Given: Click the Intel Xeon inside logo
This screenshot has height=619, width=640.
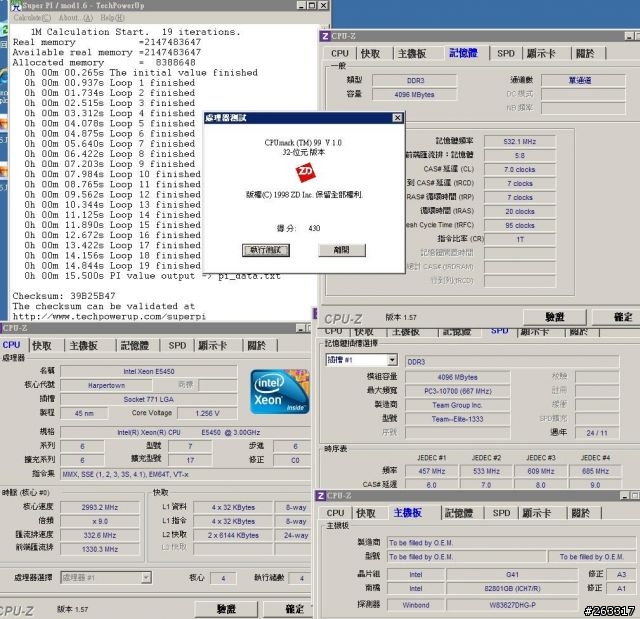Looking at the screenshot, I should pos(280,392).
